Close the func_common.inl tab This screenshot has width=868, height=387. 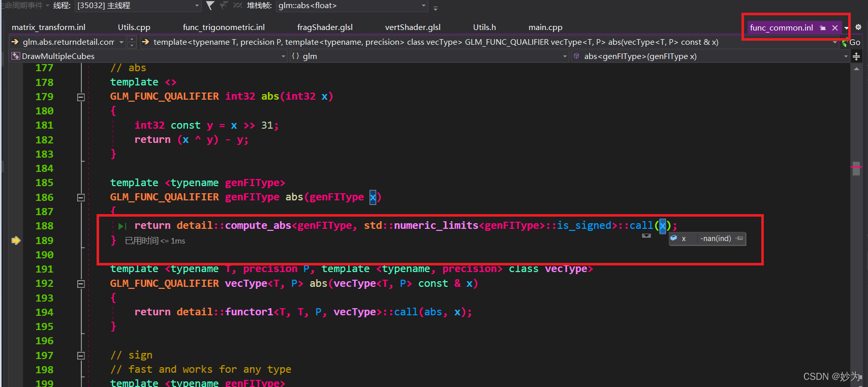tap(834, 28)
